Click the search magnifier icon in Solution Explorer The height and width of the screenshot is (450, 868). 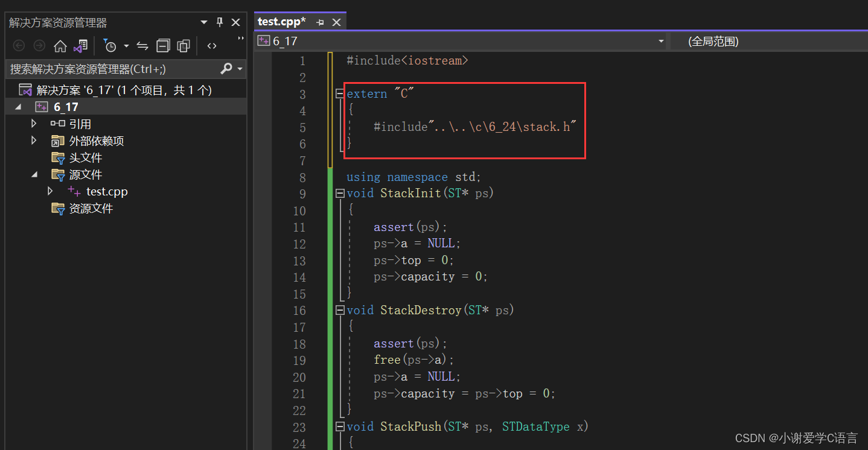pos(226,69)
